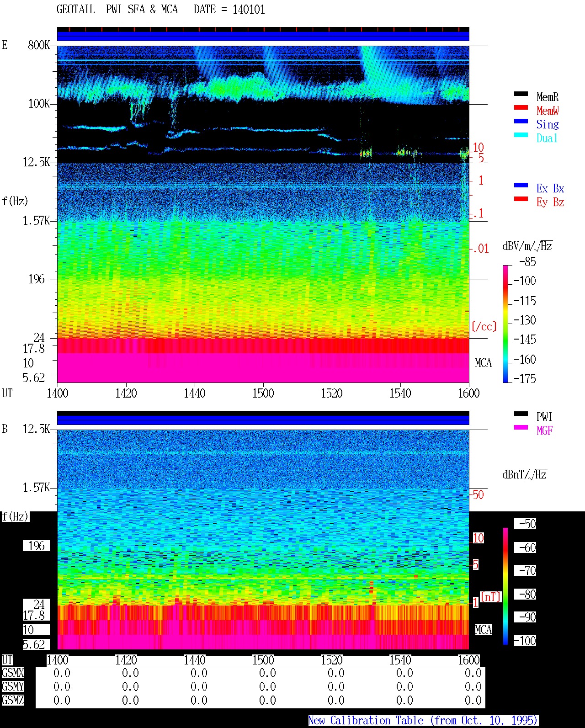Click the black MemR legend swatch
Image resolution: width=585 pixels, height=728 pixels.
click(x=521, y=94)
